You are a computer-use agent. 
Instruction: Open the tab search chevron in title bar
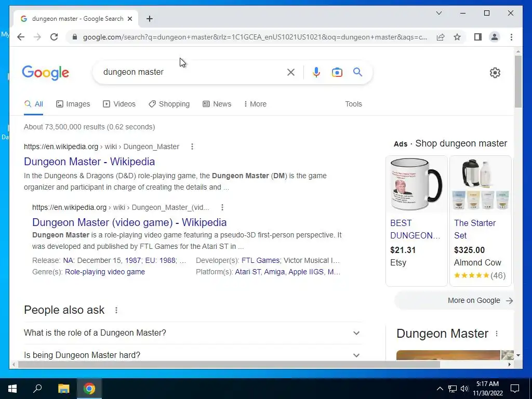[438, 13]
